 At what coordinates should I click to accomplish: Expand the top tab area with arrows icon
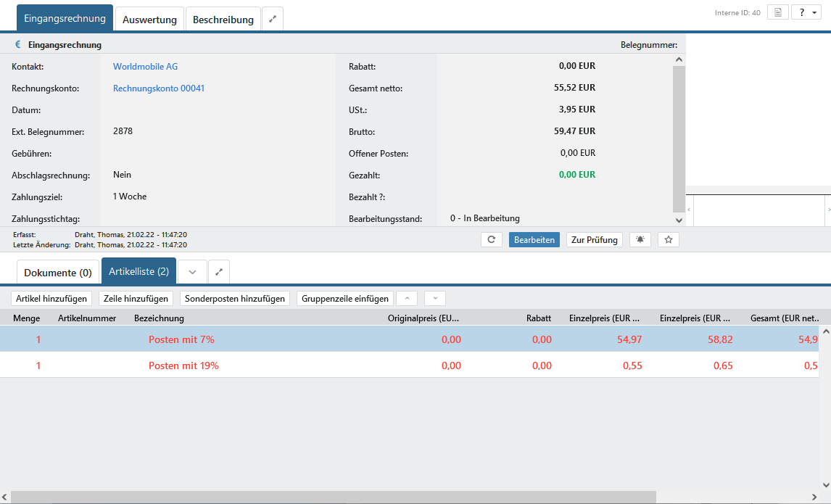(273, 20)
